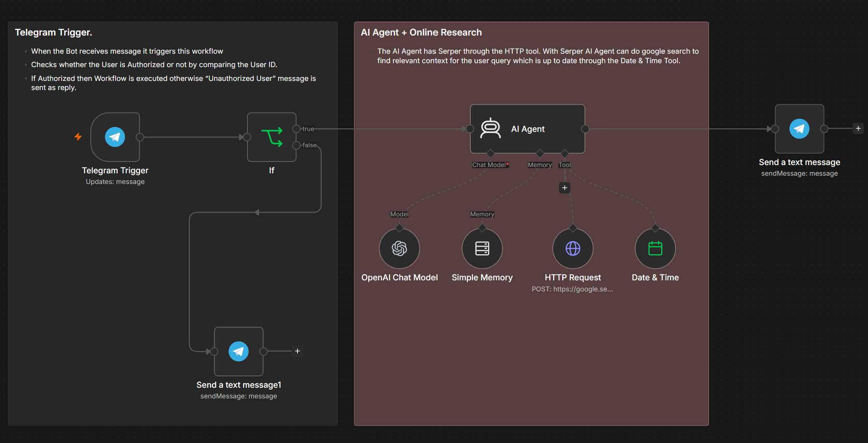Screen dimensions: 868x443
Task: Click the 'Chat Model*' connector label
Action: point(490,165)
